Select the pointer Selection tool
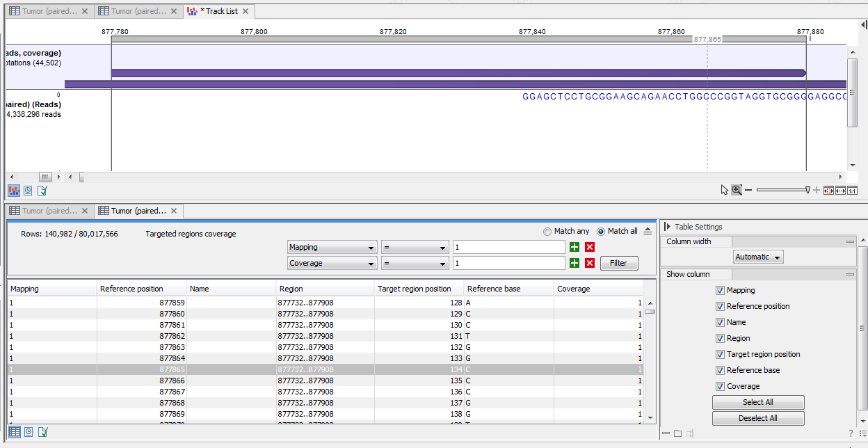This screenshot has width=868, height=448. (x=723, y=190)
